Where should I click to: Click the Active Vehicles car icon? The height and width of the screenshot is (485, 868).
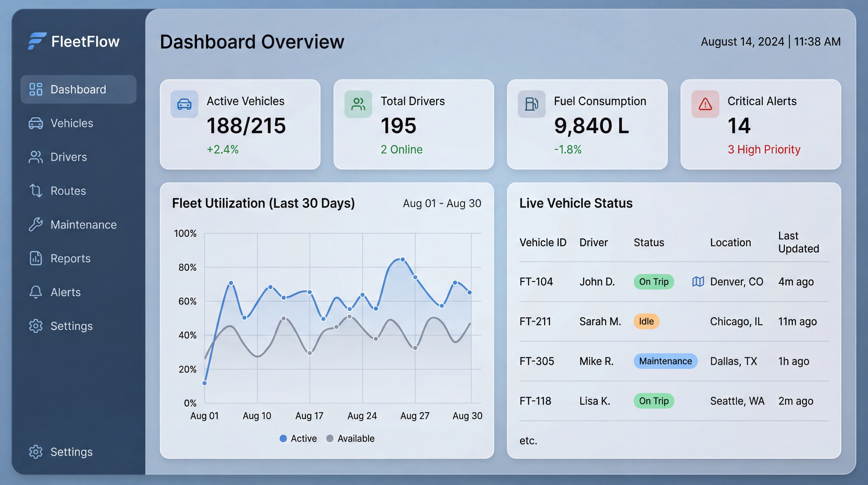click(x=184, y=104)
